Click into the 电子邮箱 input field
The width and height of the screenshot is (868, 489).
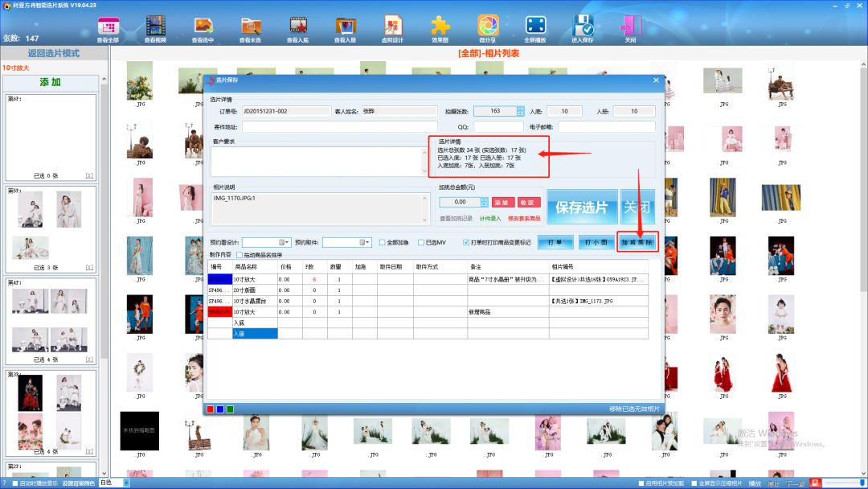[x=607, y=127]
